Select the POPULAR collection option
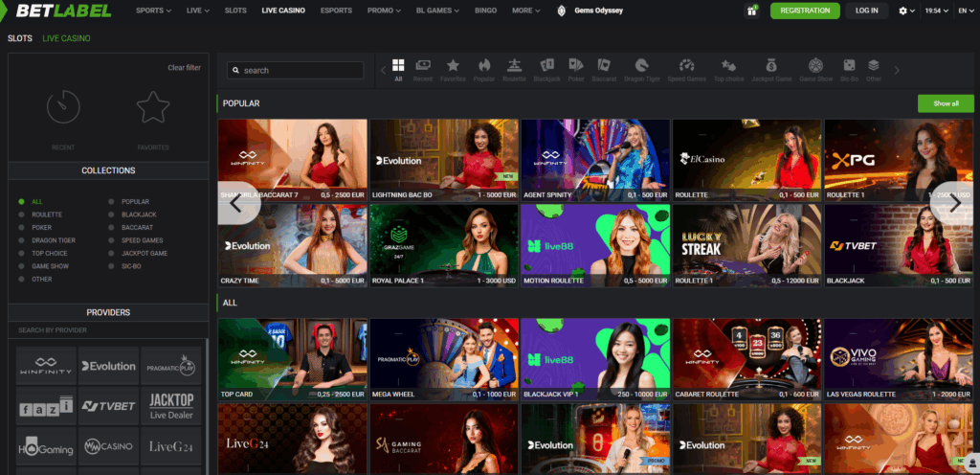 (128, 202)
